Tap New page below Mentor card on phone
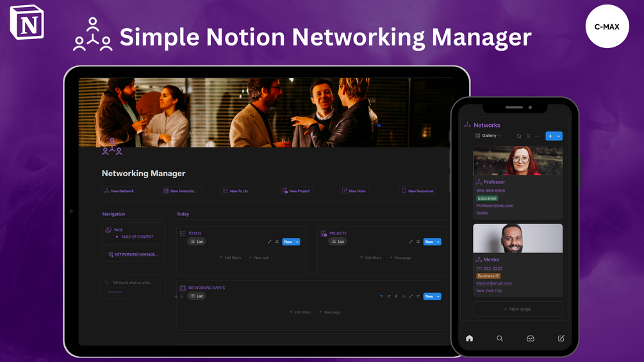The height and width of the screenshot is (362, 644). tap(518, 309)
